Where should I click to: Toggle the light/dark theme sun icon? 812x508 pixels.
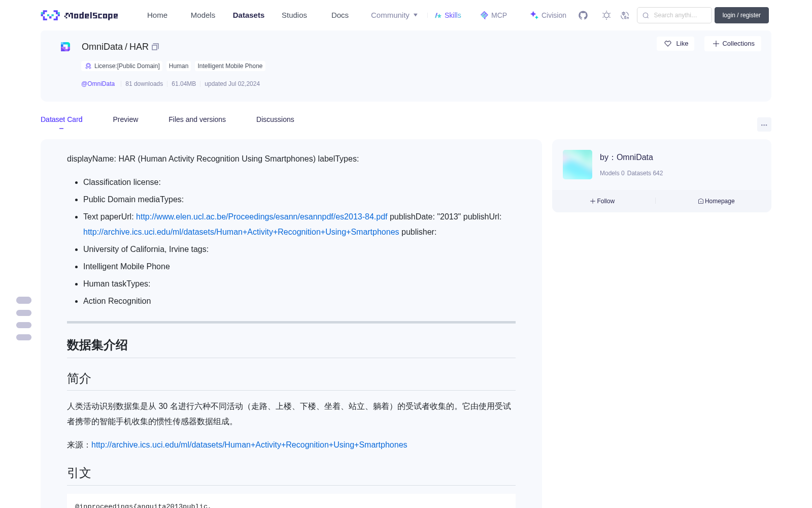[606, 15]
